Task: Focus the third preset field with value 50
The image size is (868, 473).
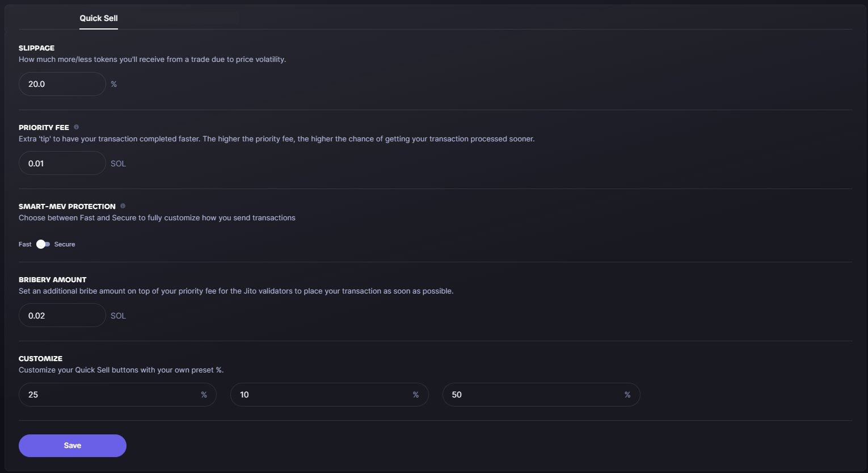Action: (x=532, y=395)
